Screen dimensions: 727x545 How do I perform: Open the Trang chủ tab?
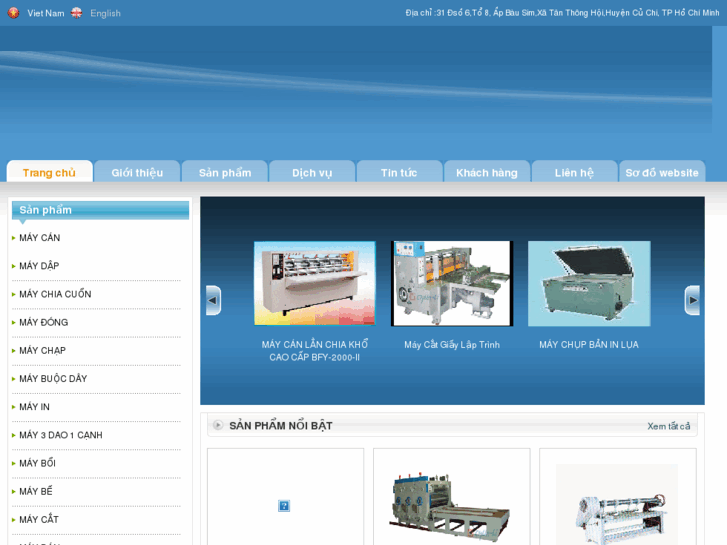[49, 173]
